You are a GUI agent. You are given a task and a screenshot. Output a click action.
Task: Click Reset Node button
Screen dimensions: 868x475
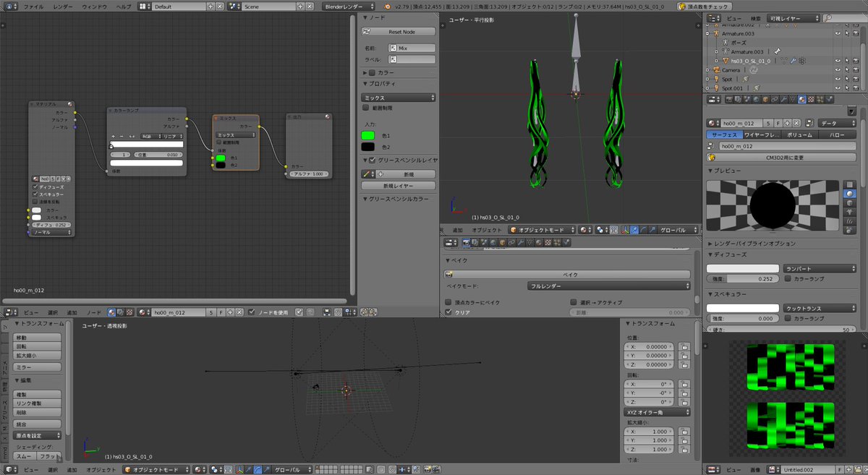(399, 32)
